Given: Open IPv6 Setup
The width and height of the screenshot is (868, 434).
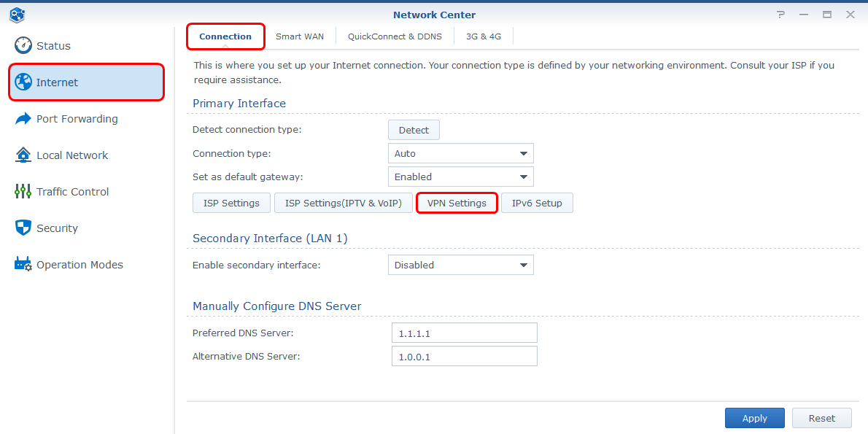Looking at the screenshot, I should 537,203.
